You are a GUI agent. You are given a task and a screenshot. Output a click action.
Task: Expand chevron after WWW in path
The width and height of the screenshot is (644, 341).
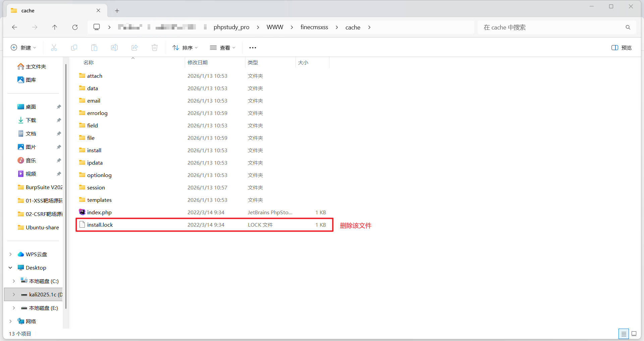(x=292, y=27)
